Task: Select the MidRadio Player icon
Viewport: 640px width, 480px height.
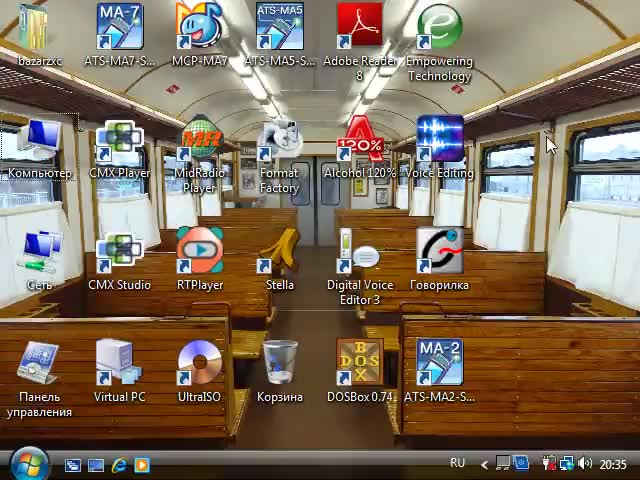Action: (x=200, y=140)
